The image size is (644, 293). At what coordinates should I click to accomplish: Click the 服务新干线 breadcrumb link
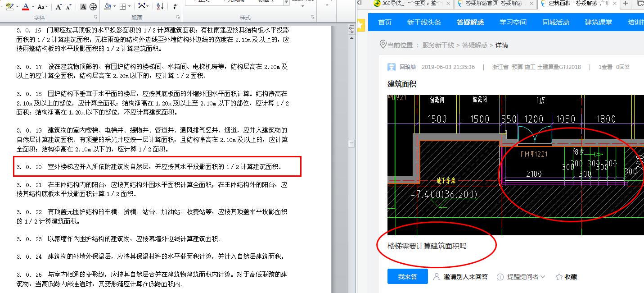click(x=438, y=45)
